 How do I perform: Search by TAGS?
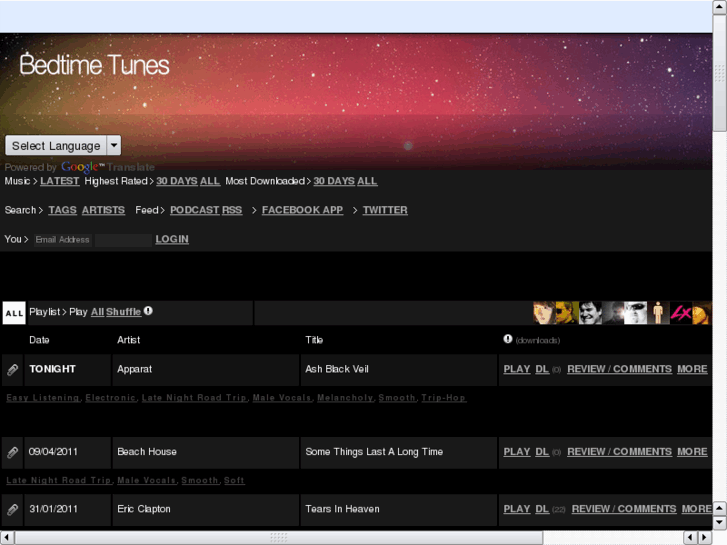coord(63,210)
